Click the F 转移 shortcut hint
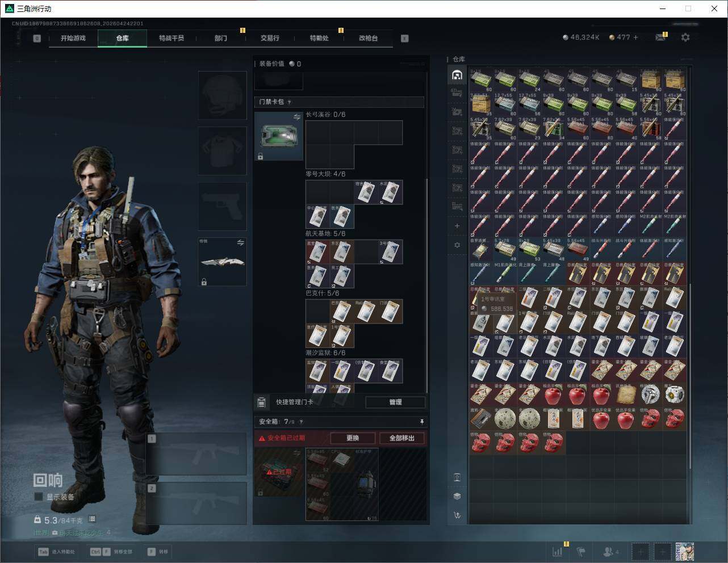 pyautogui.click(x=157, y=552)
